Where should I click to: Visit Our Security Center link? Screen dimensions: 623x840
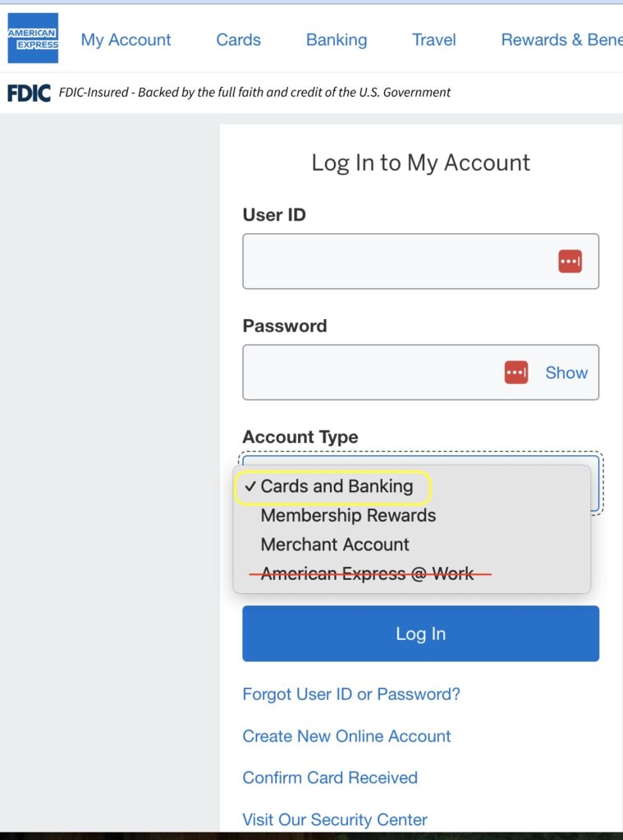click(x=335, y=819)
